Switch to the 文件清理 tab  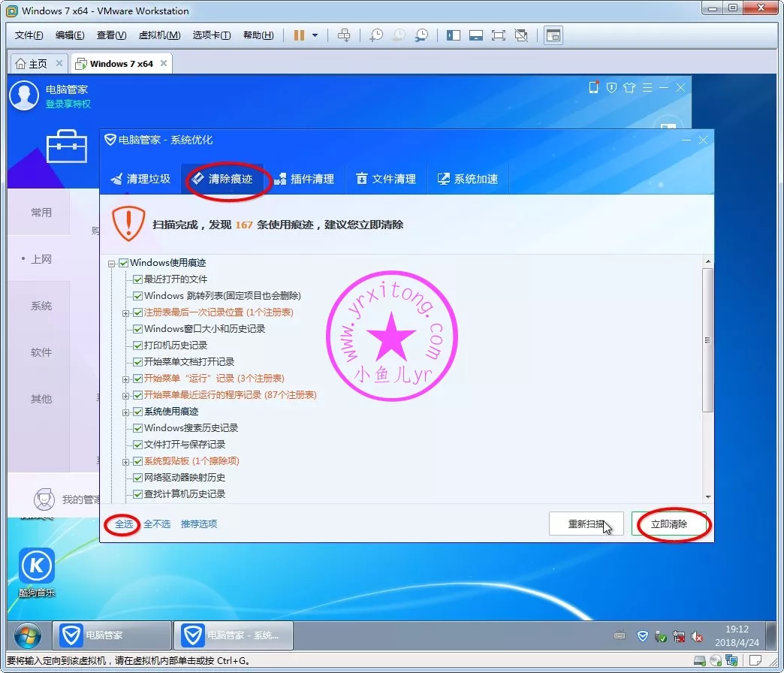pos(385,179)
